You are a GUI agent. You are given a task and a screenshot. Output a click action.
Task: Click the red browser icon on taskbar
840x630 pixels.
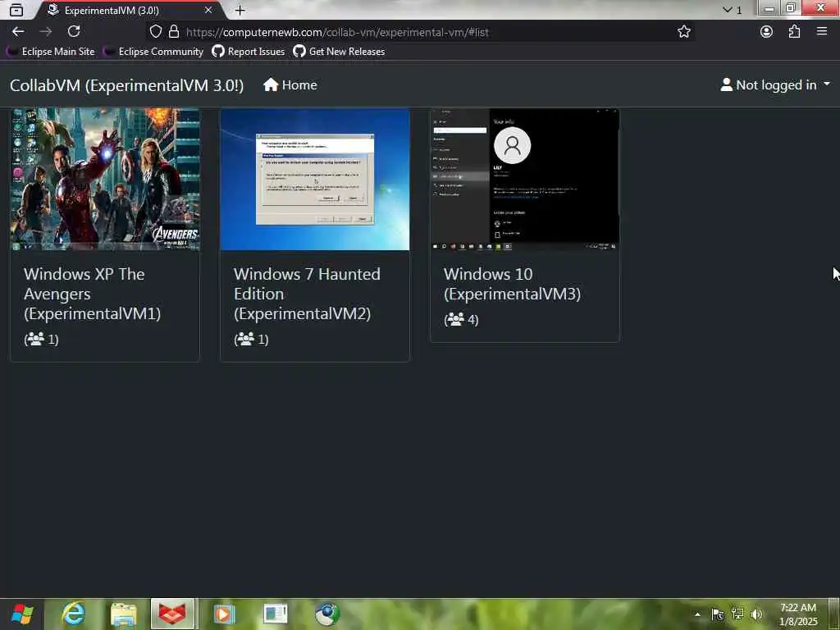[x=173, y=614]
